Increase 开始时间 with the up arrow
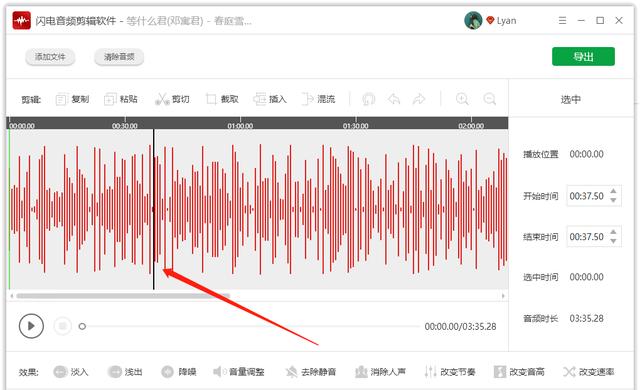This screenshot has height=390, width=640. 613,191
